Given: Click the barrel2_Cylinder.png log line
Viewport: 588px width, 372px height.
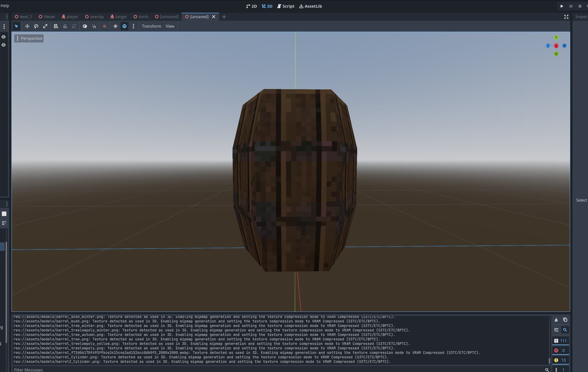Looking at the screenshot, I should pyautogui.click(x=202, y=362).
